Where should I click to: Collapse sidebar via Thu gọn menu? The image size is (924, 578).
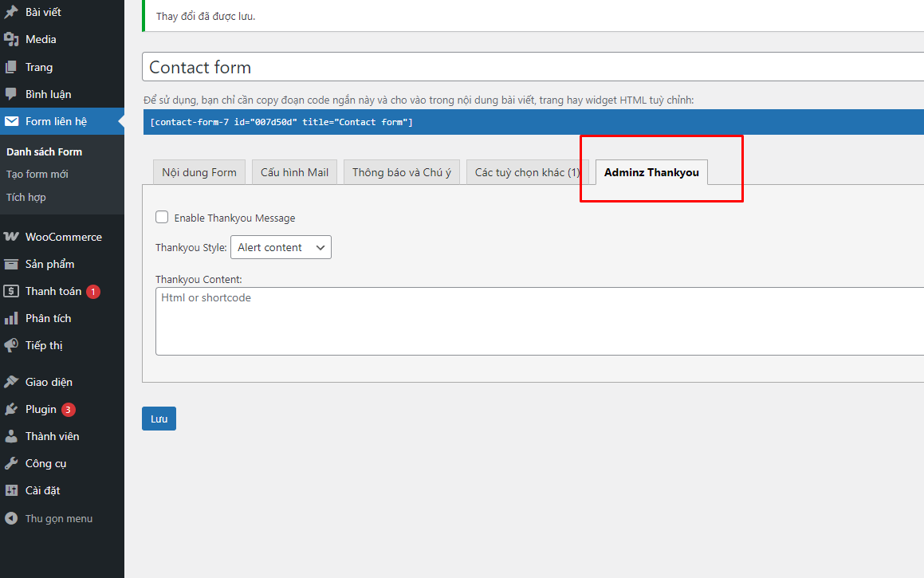[62, 518]
